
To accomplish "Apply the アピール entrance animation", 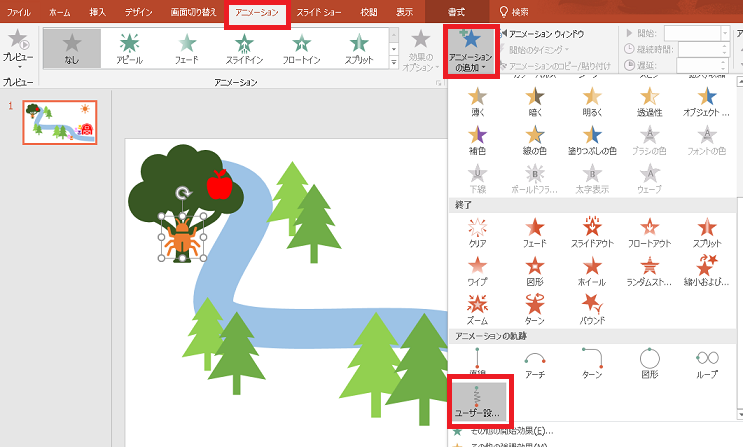I will 129,48.
